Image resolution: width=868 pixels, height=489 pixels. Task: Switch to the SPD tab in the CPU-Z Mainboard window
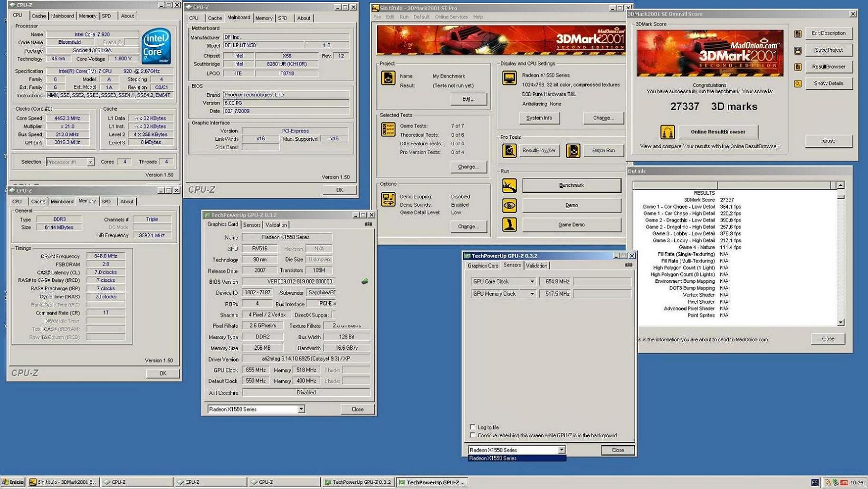(x=283, y=18)
